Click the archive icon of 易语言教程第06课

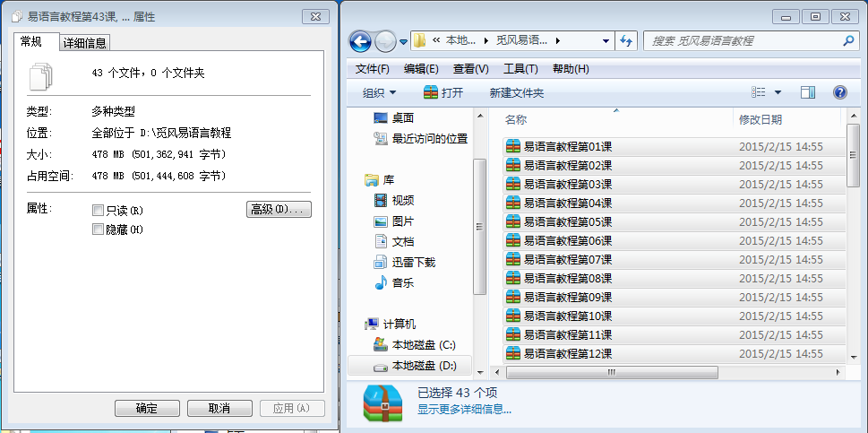point(513,241)
